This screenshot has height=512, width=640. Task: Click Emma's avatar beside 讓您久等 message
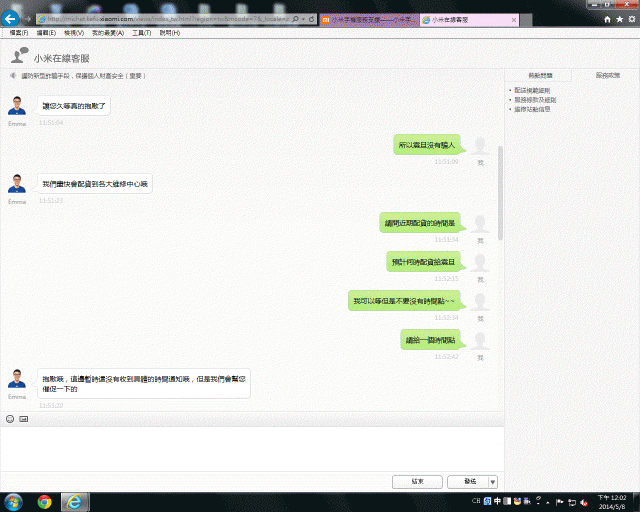[x=17, y=106]
